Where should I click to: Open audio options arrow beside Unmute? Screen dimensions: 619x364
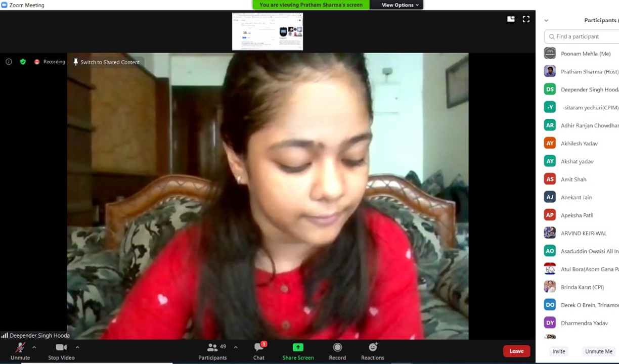tap(34, 347)
